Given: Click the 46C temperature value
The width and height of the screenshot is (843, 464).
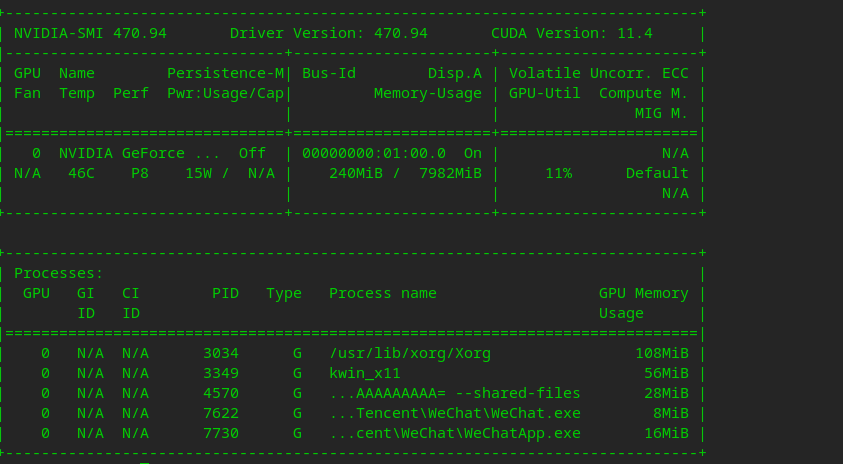Looking at the screenshot, I should (x=81, y=174).
